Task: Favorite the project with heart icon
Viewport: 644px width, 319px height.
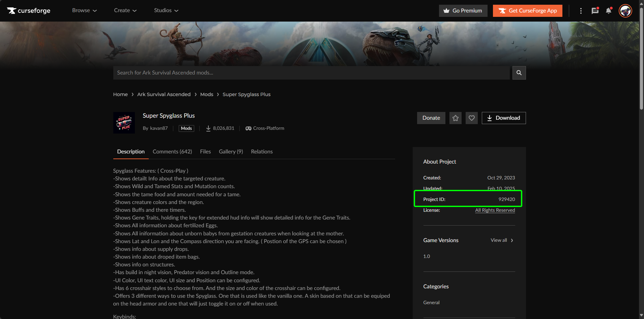Action: tap(472, 118)
